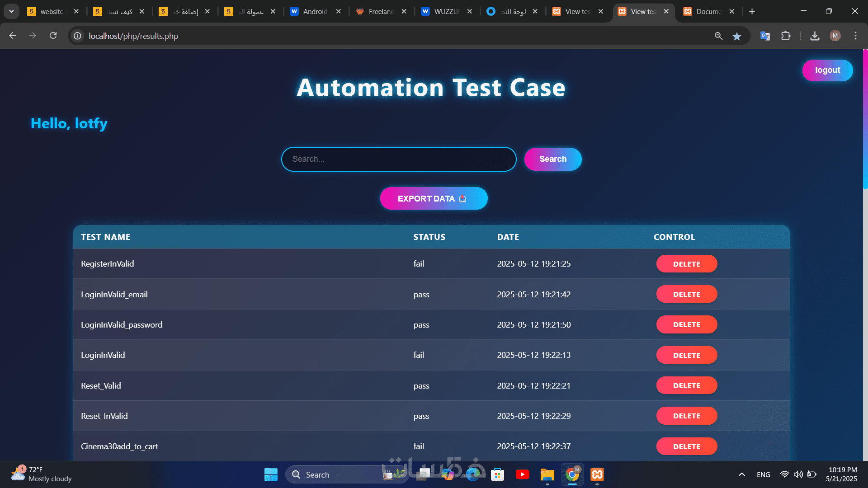
Task: Open Google Translate icon in toolbar
Action: click(765, 36)
